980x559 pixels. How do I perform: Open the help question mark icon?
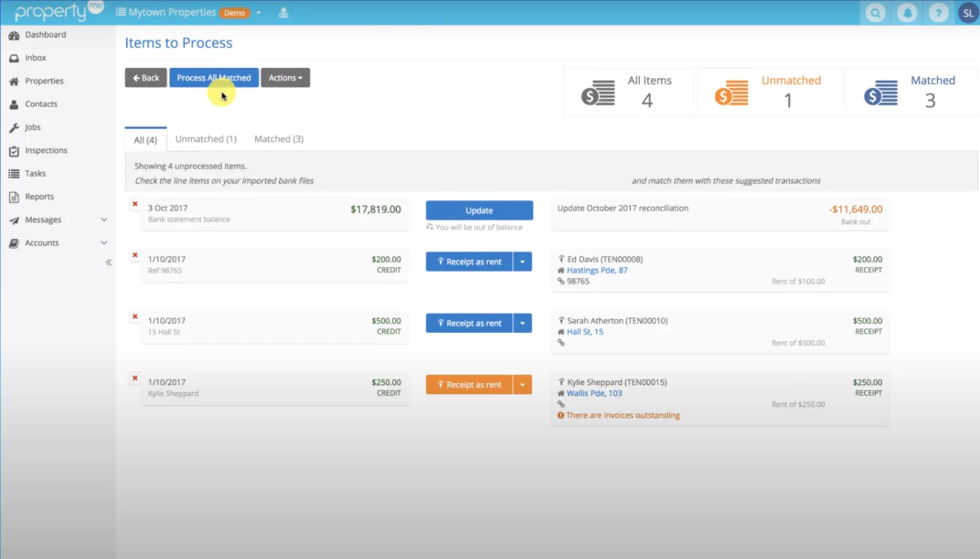(x=939, y=13)
